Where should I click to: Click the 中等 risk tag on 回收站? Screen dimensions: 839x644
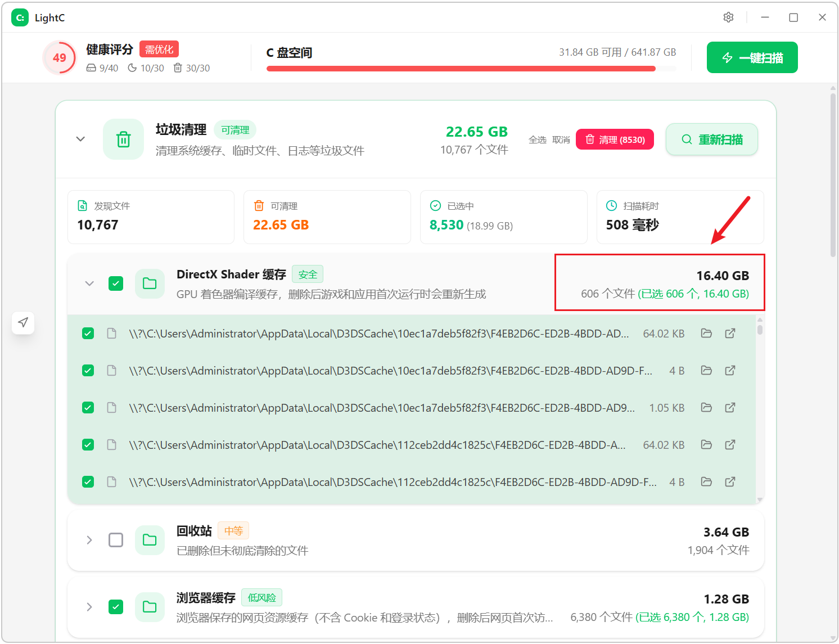coord(233,531)
